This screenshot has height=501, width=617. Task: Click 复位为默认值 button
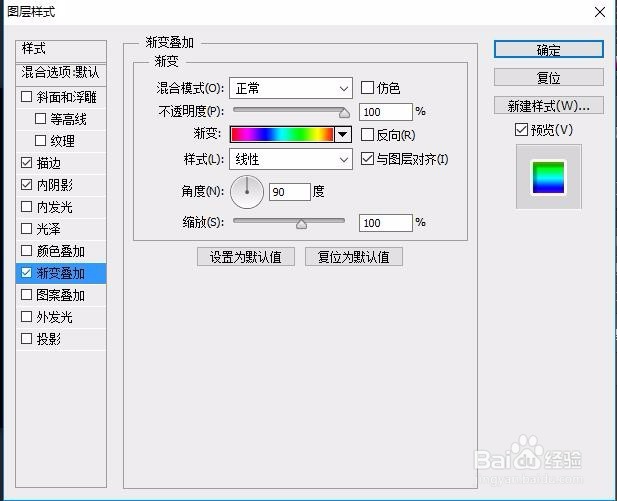354,257
